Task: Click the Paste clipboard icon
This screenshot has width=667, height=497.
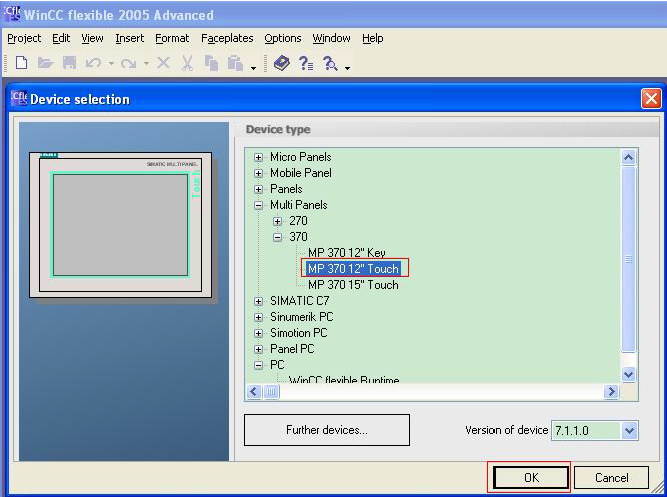Action: (x=235, y=63)
